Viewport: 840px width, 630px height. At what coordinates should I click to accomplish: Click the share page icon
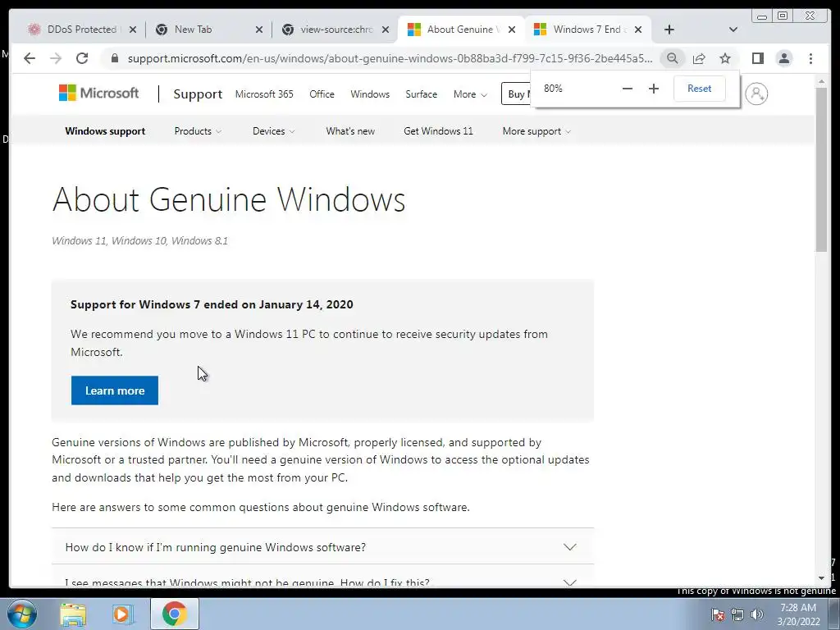click(x=699, y=58)
